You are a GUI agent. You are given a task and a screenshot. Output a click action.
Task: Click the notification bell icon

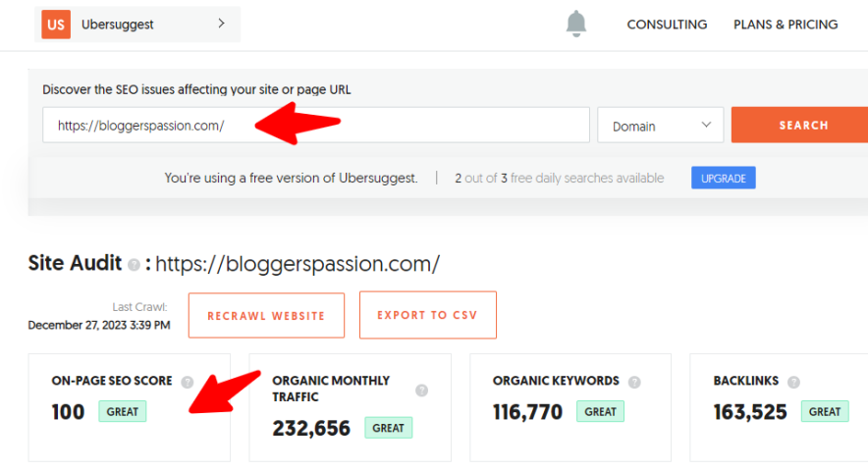tap(576, 25)
